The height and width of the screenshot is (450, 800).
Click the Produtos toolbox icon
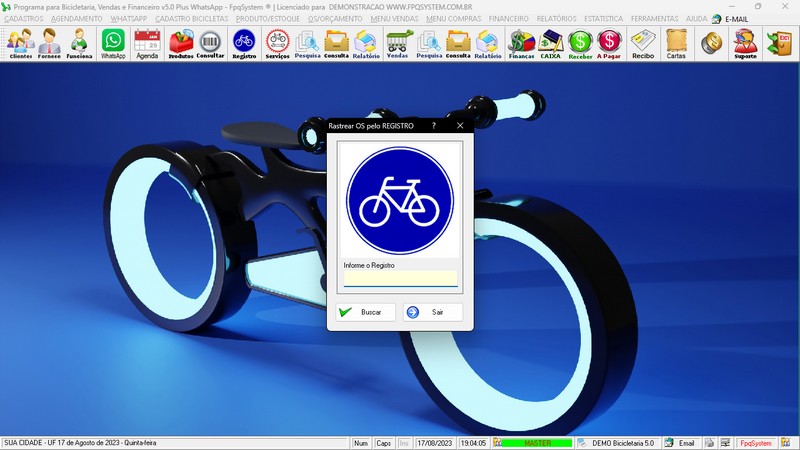(x=181, y=43)
